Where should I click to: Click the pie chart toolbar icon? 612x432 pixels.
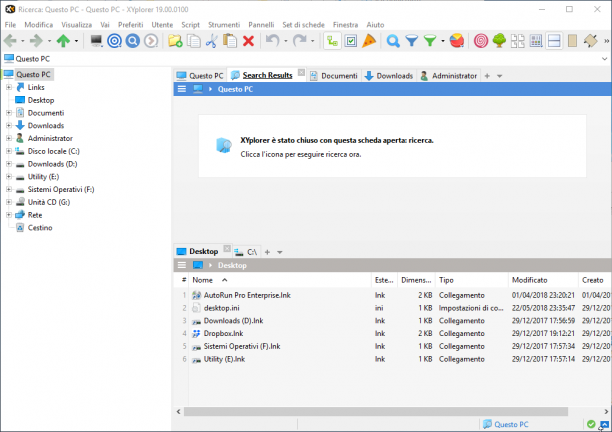tap(457, 41)
